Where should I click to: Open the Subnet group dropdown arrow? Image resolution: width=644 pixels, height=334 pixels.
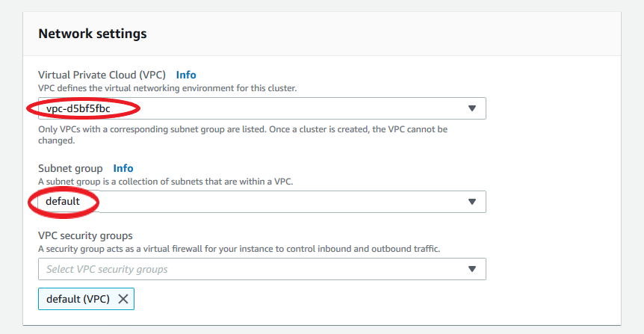tap(471, 202)
